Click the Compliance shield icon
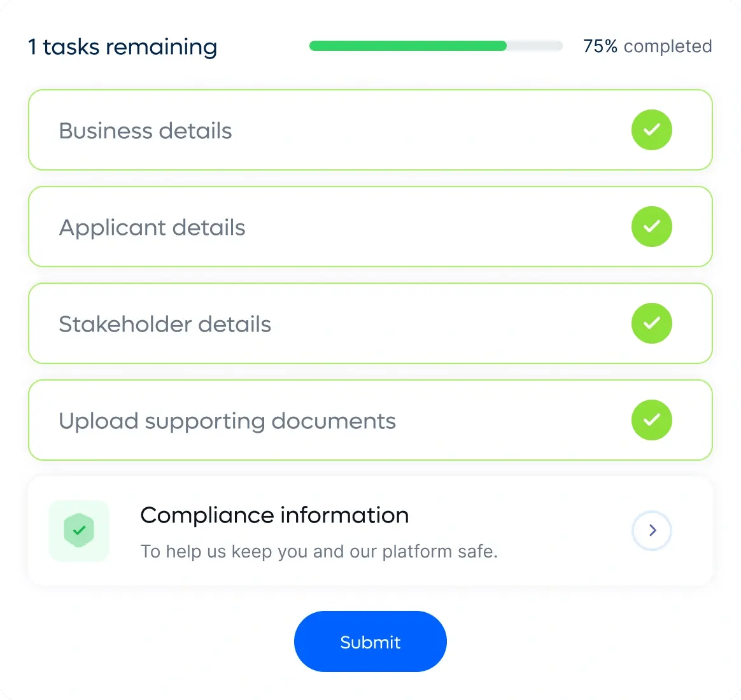The height and width of the screenshot is (700, 741). click(80, 531)
